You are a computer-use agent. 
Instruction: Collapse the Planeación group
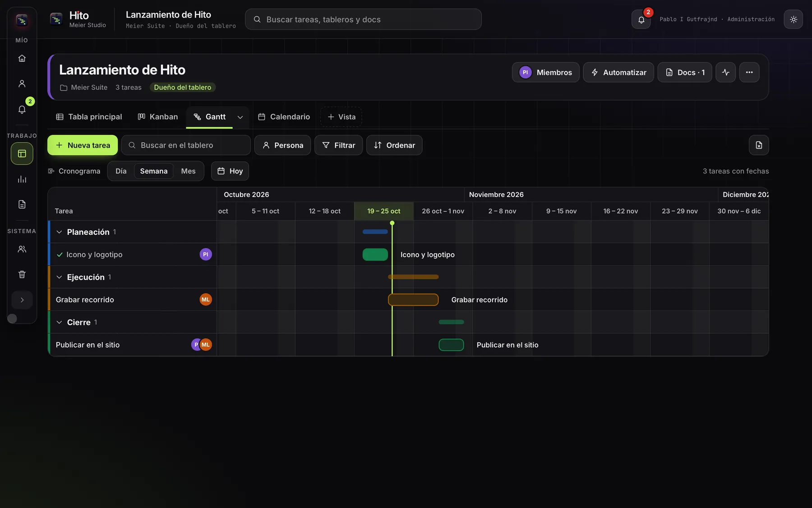pyautogui.click(x=59, y=232)
